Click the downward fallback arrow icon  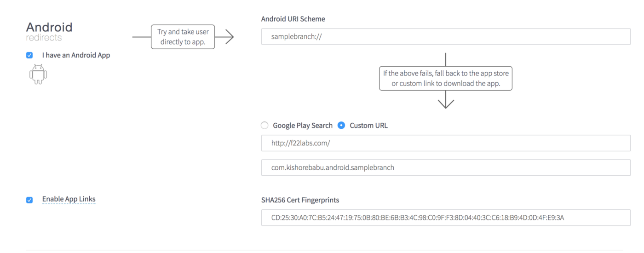pos(446,99)
